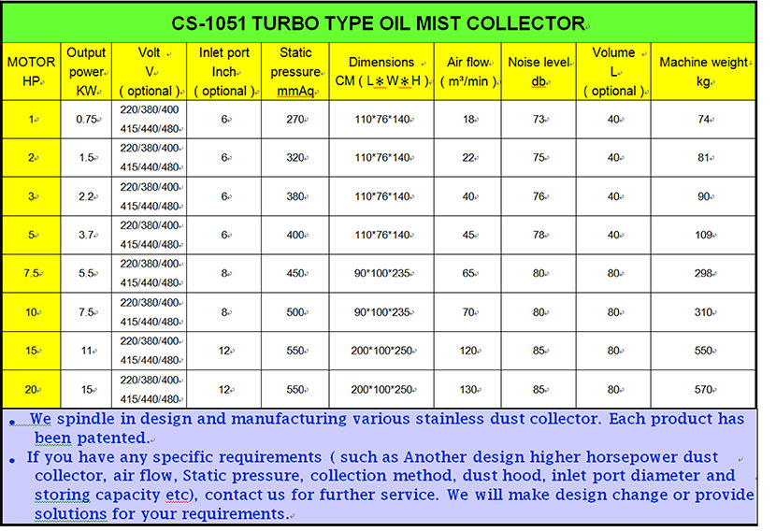Click air flow value '70'
This screenshot has width=776, height=532.
tap(468, 312)
